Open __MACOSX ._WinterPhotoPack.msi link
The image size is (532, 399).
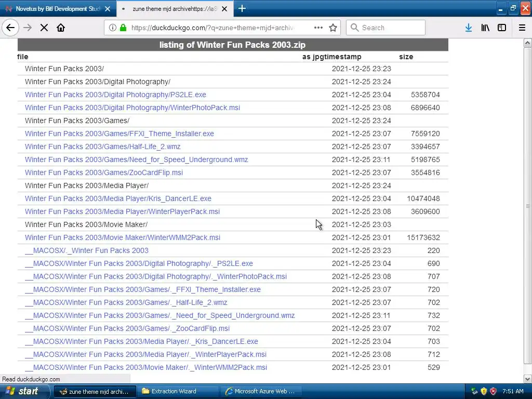coord(156,276)
